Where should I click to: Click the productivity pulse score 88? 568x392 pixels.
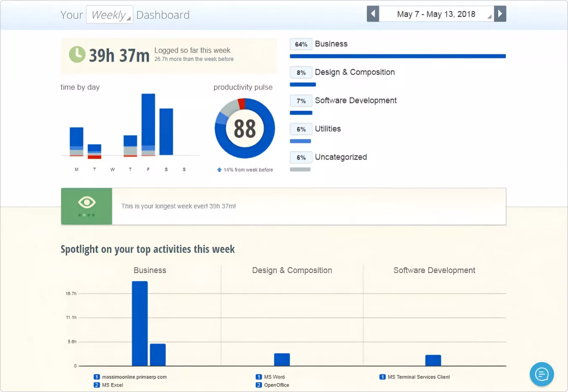pyautogui.click(x=245, y=128)
